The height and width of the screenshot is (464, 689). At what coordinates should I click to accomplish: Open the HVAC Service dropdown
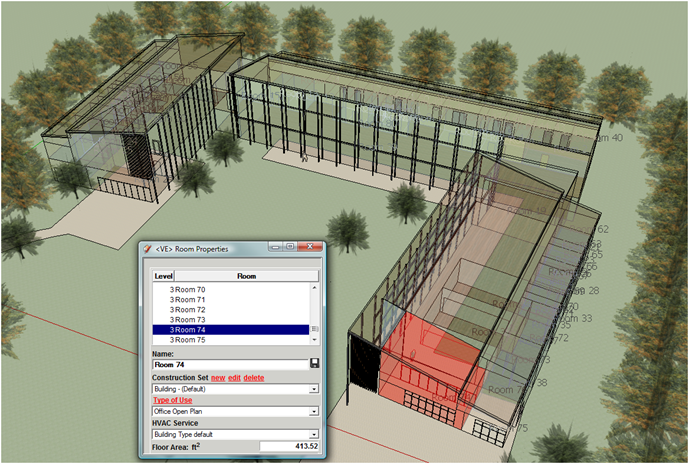314,434
